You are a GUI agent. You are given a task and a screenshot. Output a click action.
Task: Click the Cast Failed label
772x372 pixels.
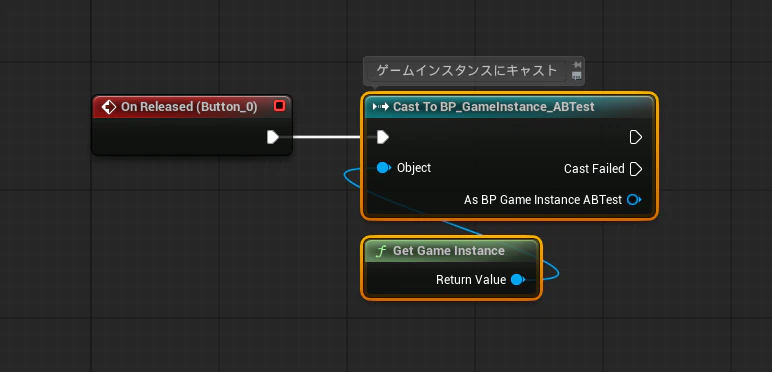point(594,169)
